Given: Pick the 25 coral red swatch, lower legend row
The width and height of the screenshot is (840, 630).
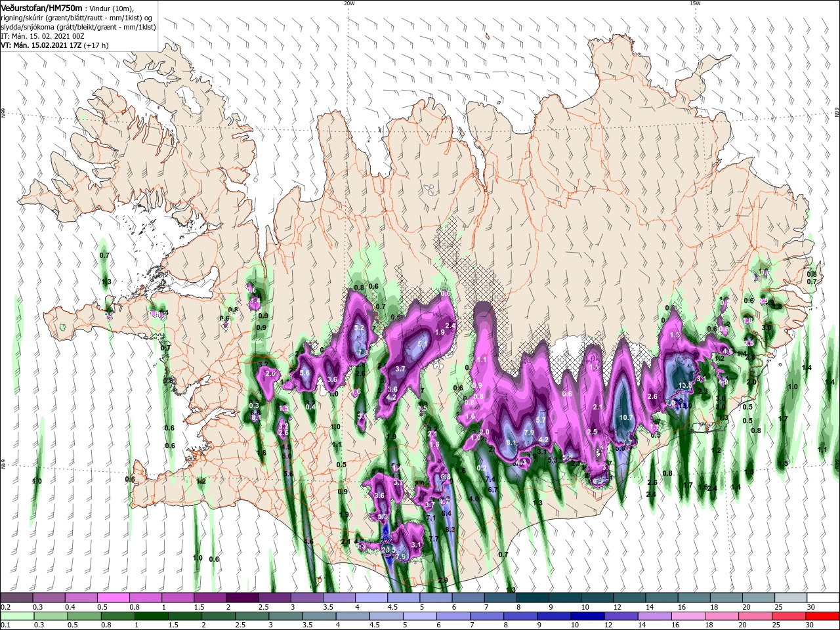Looking at the screenshot, I should (788, 616).
